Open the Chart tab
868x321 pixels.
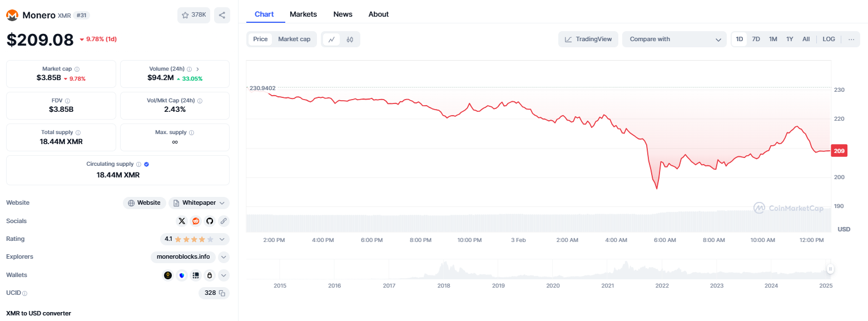[264, 14]
